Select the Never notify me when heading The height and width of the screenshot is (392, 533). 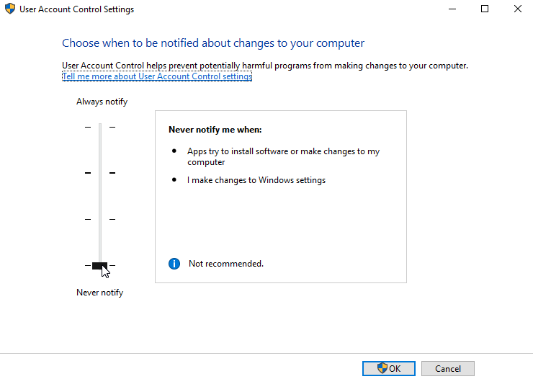[x=215, y=130]
